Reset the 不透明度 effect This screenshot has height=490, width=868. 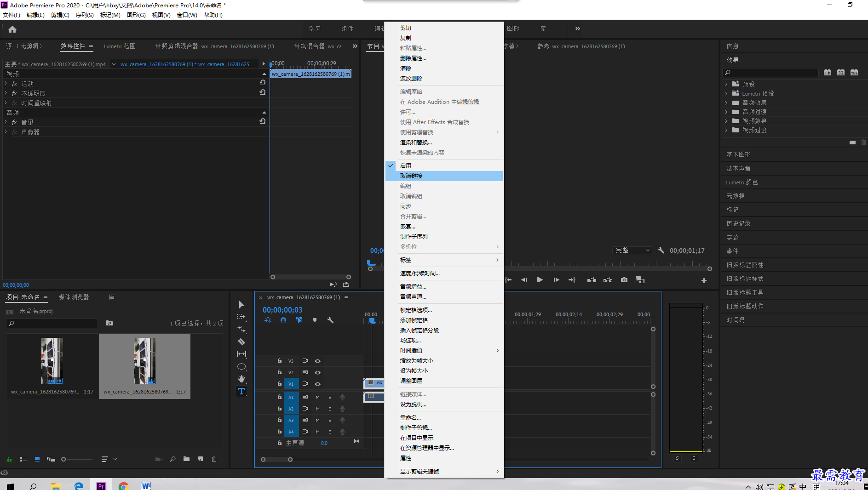click(263, 92)
